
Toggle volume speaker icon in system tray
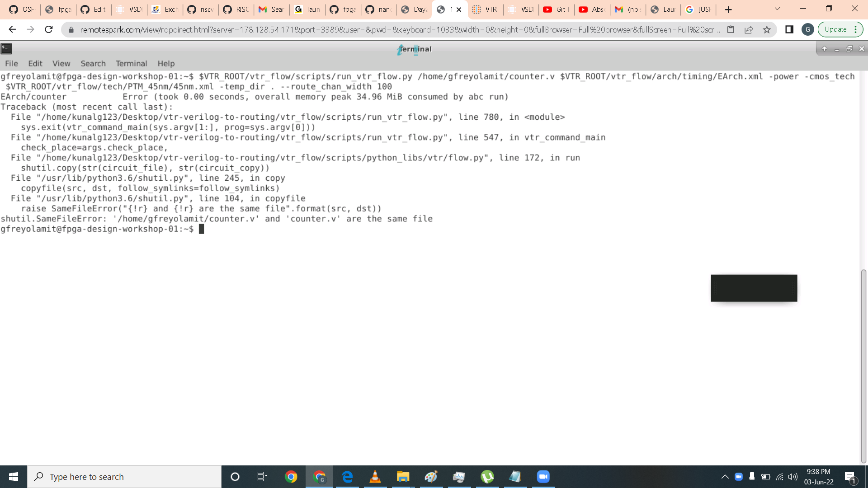tap(793, 477)
